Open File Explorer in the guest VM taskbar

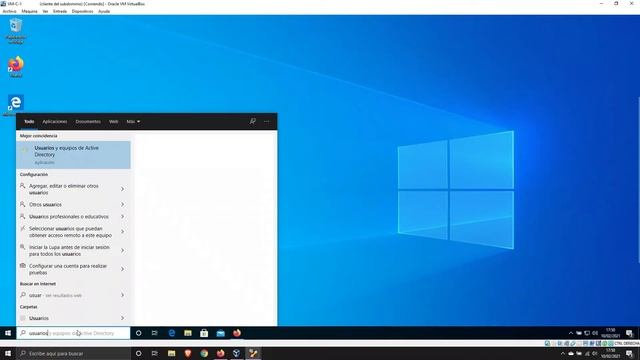pyautogui.click(x=188, y=333)
